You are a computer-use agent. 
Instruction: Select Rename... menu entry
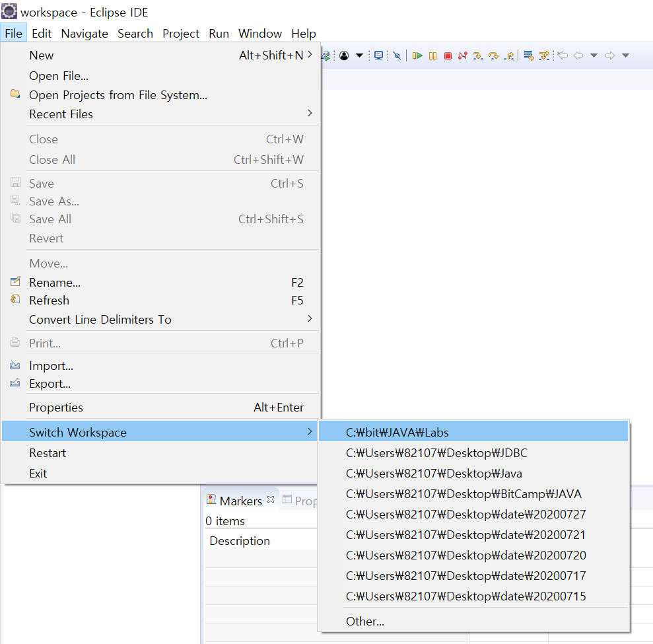[160, 283]
